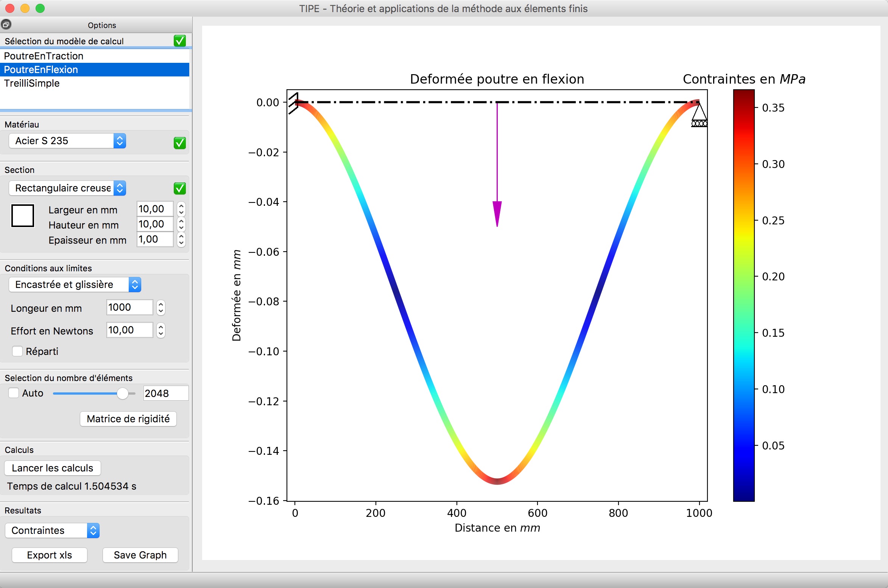Click the Longeur en mm input field

(129, 307)
